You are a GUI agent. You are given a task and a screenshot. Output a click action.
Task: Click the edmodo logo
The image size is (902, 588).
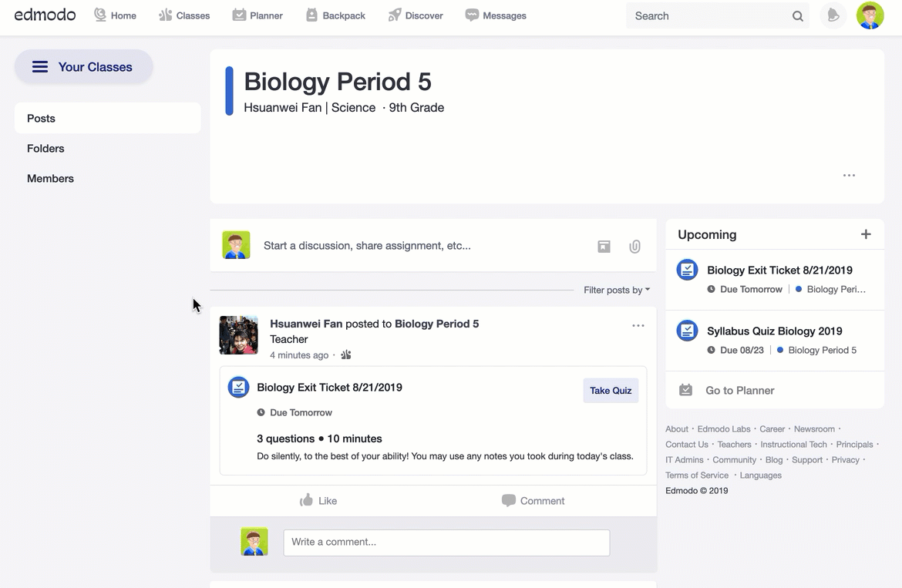[x=45, y=15]
